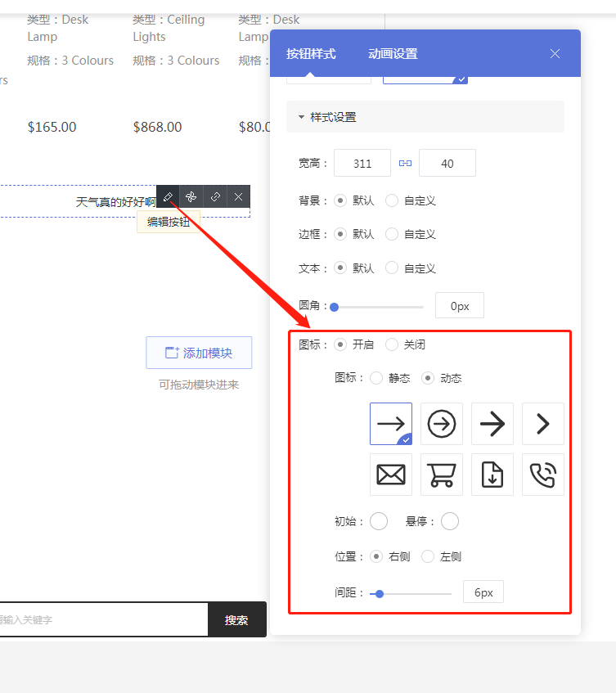Click the pencil edit button icon

(168, 196)
